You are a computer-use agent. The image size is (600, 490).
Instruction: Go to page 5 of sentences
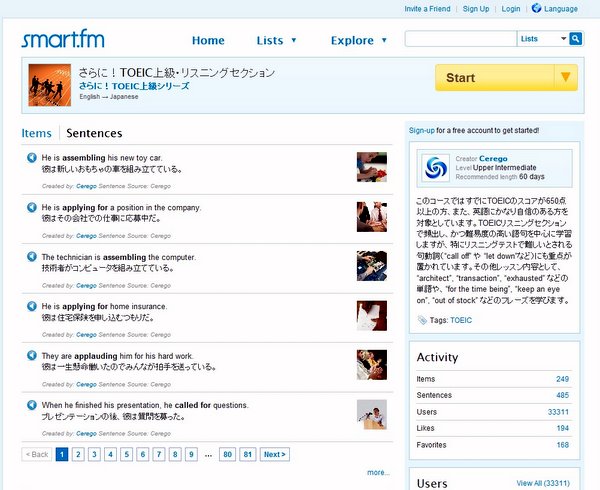[126, 454]
